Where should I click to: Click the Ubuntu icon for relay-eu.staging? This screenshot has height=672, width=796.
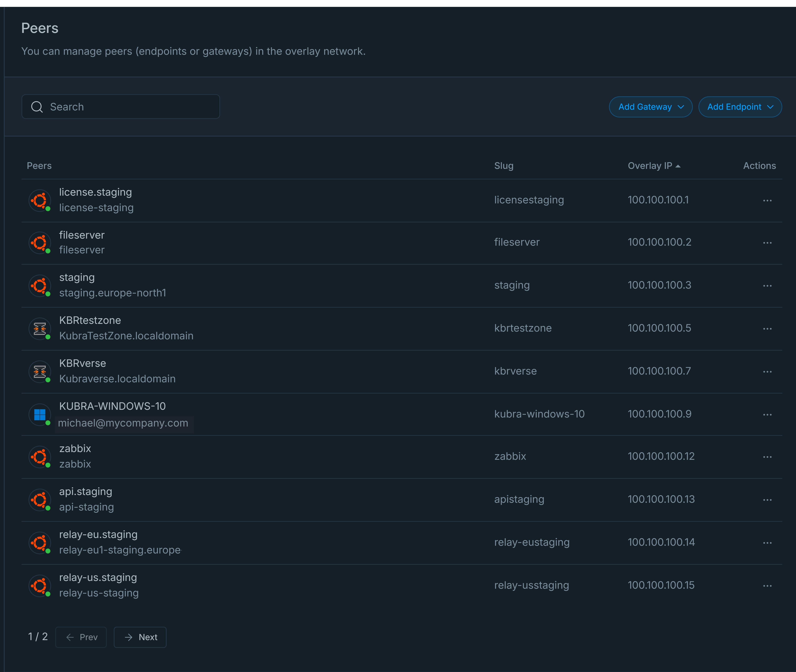[x=40, y=543]
